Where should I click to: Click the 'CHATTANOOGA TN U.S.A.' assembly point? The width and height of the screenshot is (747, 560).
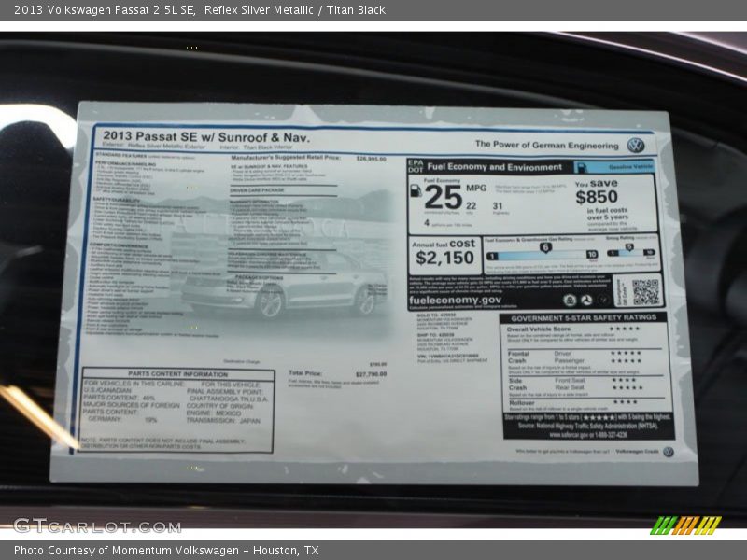click(x=229, y=399)
